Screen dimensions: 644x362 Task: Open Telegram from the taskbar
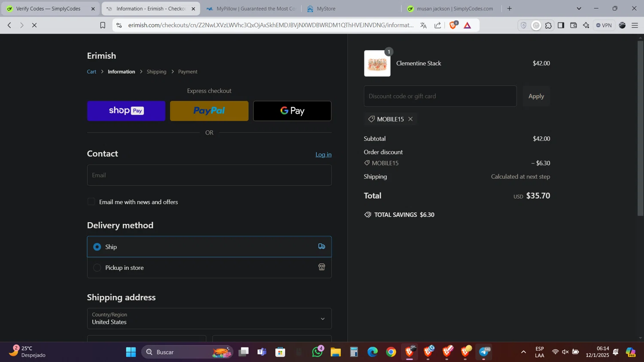pyautogui.click(x=484, y=352)
